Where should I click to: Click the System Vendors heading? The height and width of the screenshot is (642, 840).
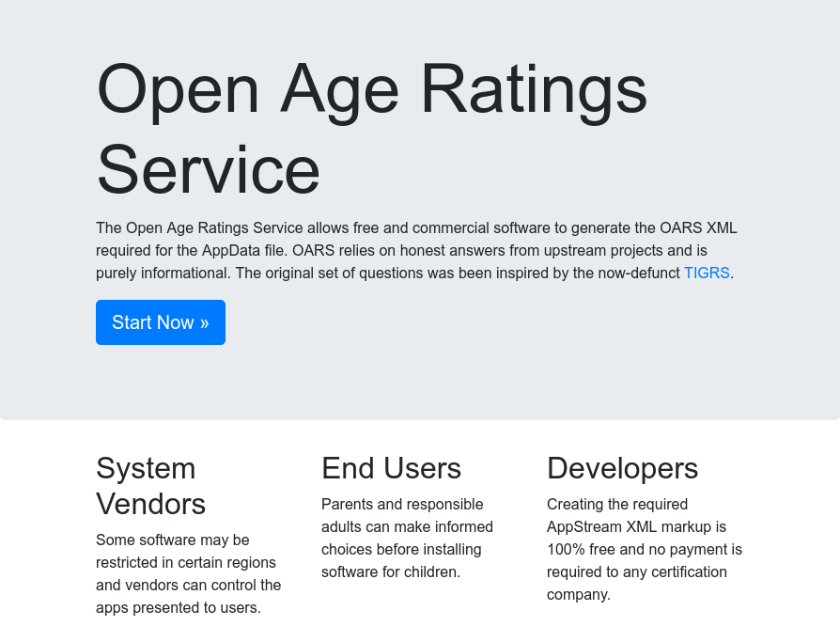tap(151, 486)
